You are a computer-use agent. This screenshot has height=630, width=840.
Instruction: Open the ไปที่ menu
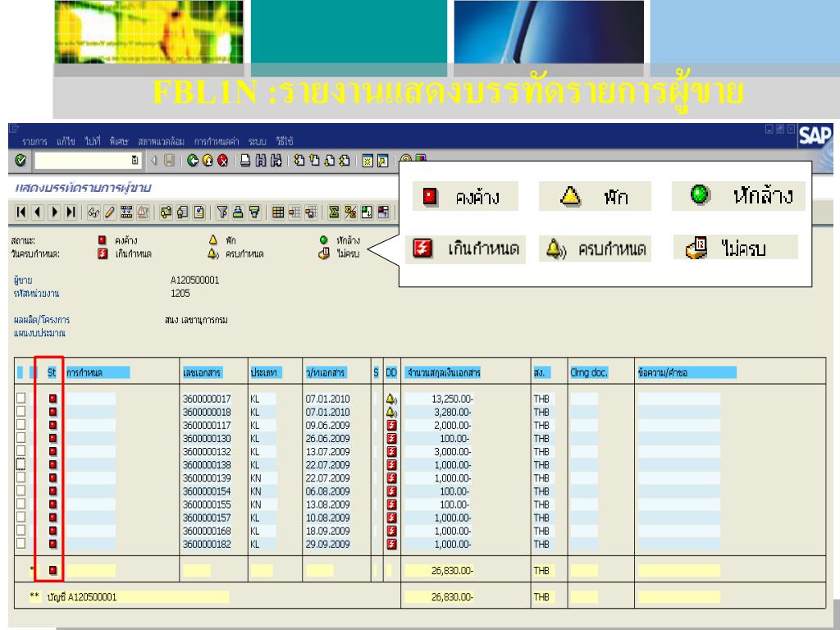coord(92,141)
